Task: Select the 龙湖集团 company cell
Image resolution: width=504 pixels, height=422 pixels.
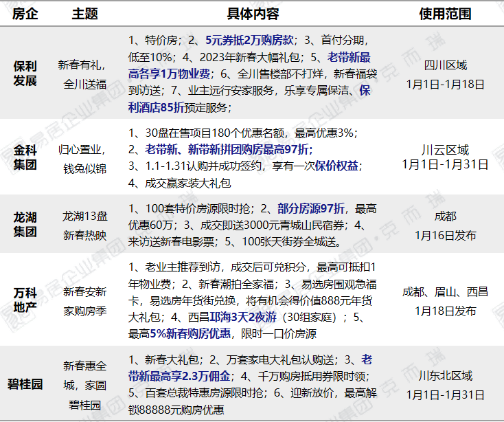Action: click(25, 225)
